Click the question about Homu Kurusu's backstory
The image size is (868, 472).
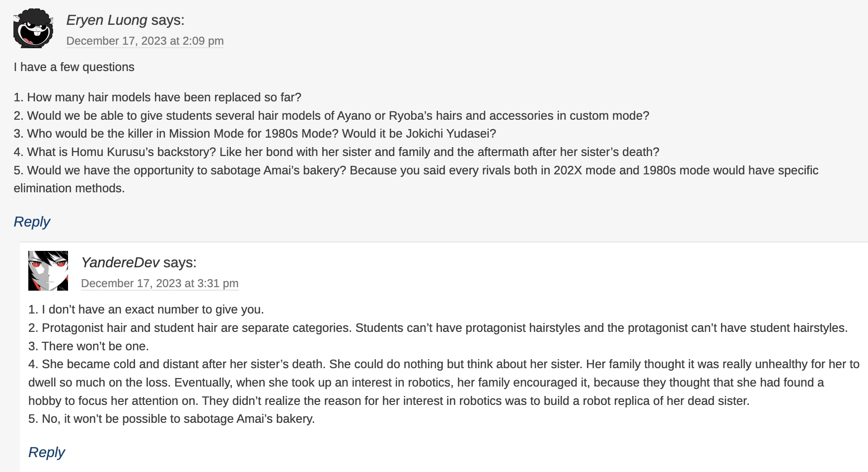(337, 152)
